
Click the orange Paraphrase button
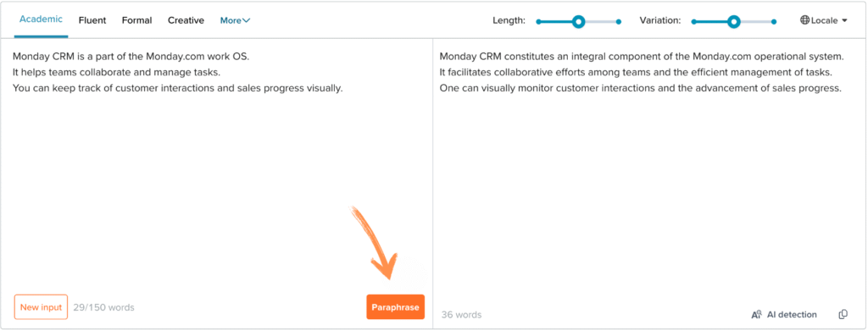395,306
